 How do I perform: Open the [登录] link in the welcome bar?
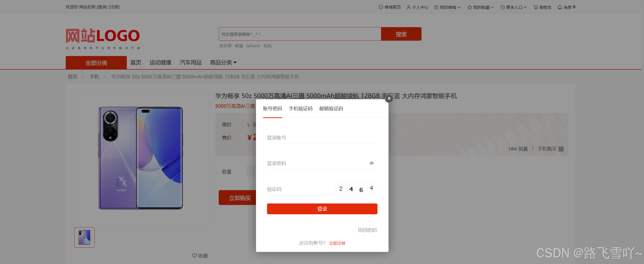pyautogui.click(x=102, y=7)
